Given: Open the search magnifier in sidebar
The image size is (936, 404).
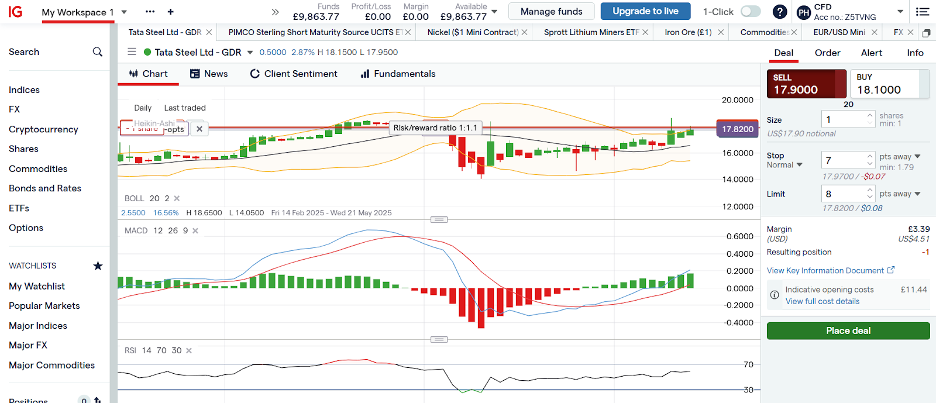Looking at the screenshot, I should (x=97, y=52).
